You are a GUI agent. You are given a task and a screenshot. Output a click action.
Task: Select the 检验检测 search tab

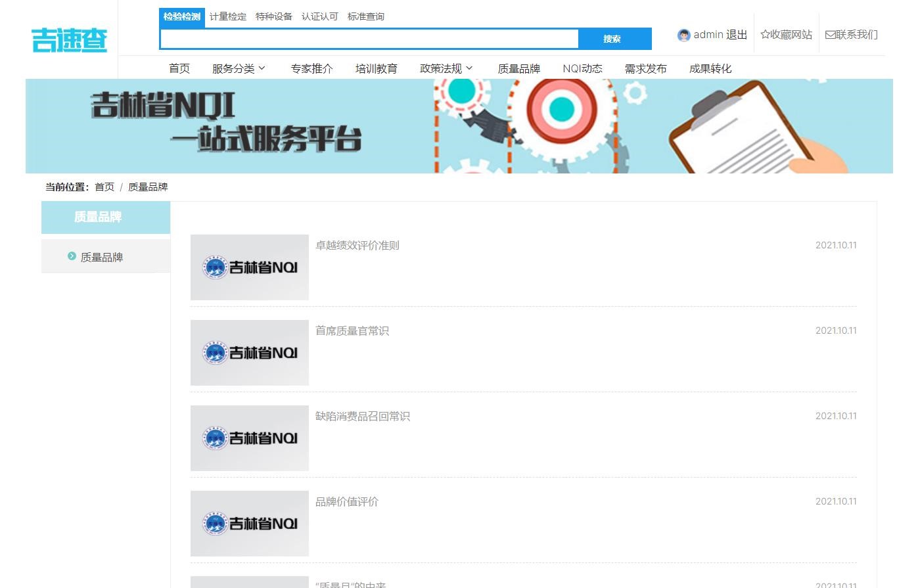[x=182, y=17]
